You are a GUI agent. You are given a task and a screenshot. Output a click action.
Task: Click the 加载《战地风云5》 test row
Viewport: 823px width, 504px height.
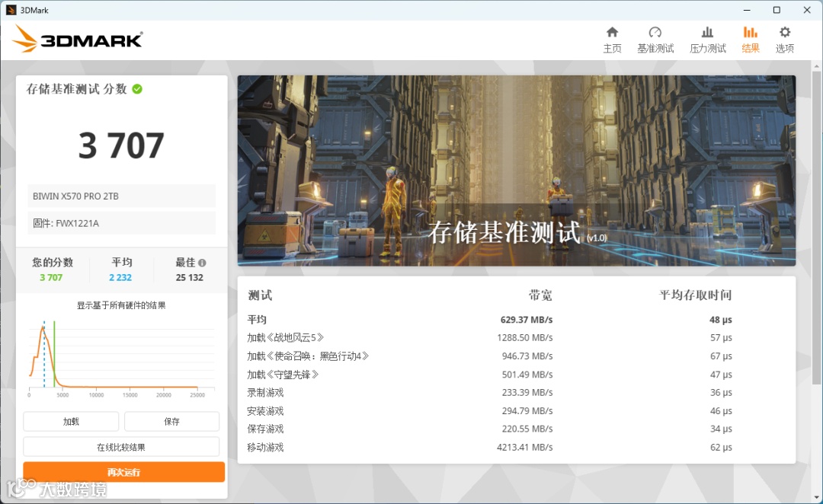pyautogui.click(x=489, y=338)
